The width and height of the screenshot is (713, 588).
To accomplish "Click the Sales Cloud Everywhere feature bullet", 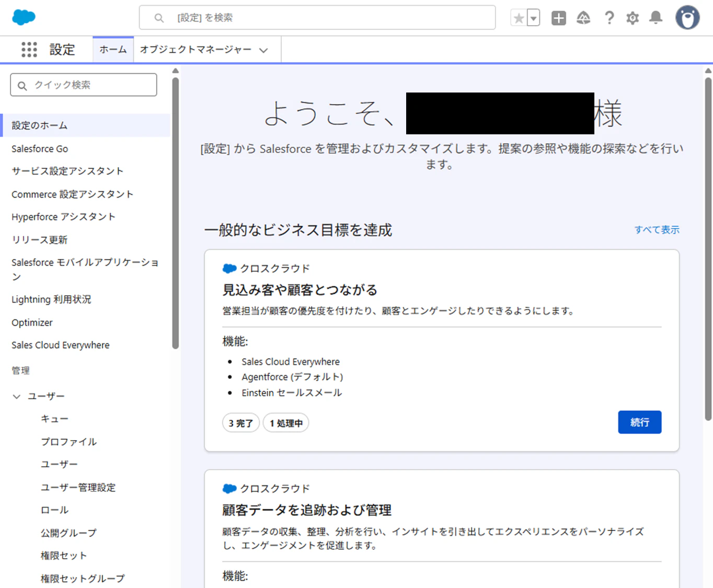I will [x=291, y=362].
